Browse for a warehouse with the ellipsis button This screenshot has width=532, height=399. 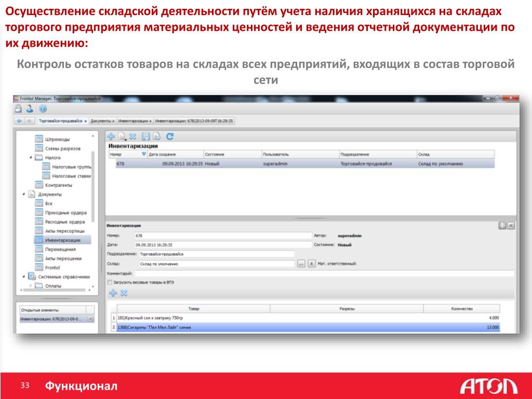[x=301, y=263]
